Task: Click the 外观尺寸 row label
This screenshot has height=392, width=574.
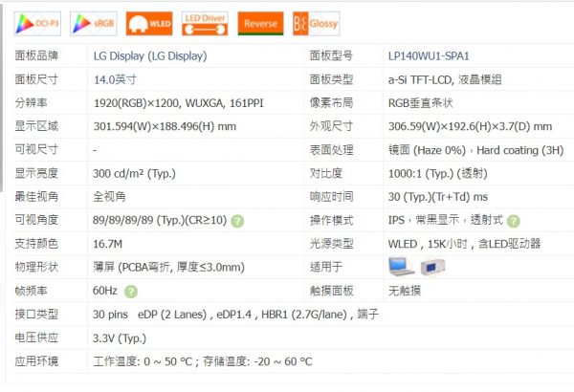Action: (x=331, y=126)
